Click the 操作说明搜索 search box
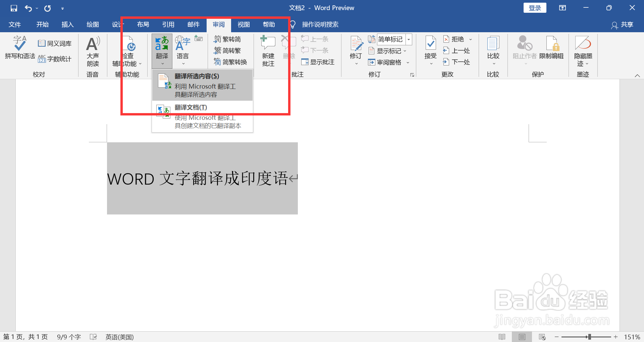 coord(320,25)
